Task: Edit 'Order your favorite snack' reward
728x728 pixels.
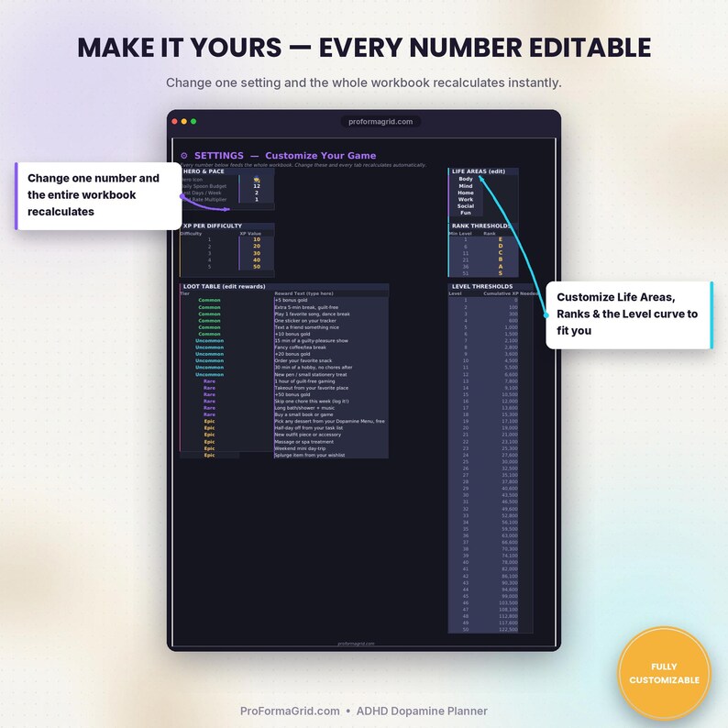Action: tap(331, 360)
